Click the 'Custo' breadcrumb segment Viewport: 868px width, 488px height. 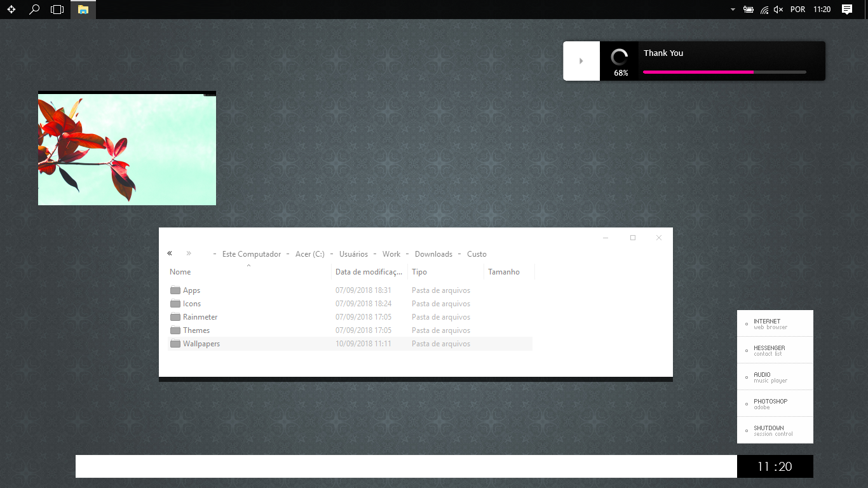[477, 254]
